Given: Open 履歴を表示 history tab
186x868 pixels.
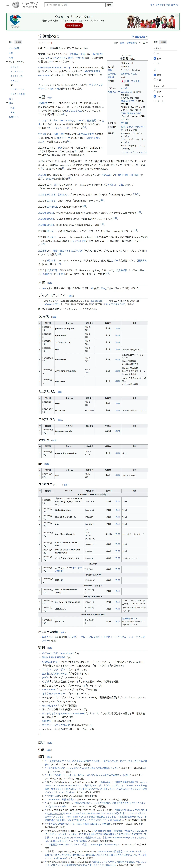Looking at the screenshot, I should click(132, 43).
